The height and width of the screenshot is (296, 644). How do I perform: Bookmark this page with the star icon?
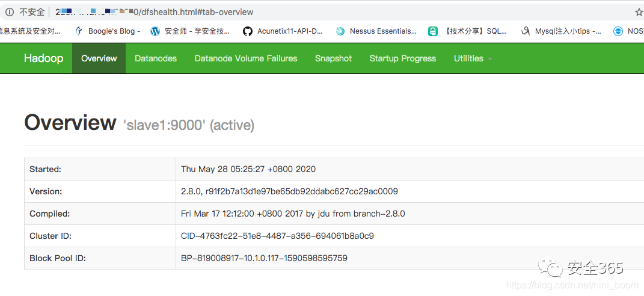click(639, 12)
